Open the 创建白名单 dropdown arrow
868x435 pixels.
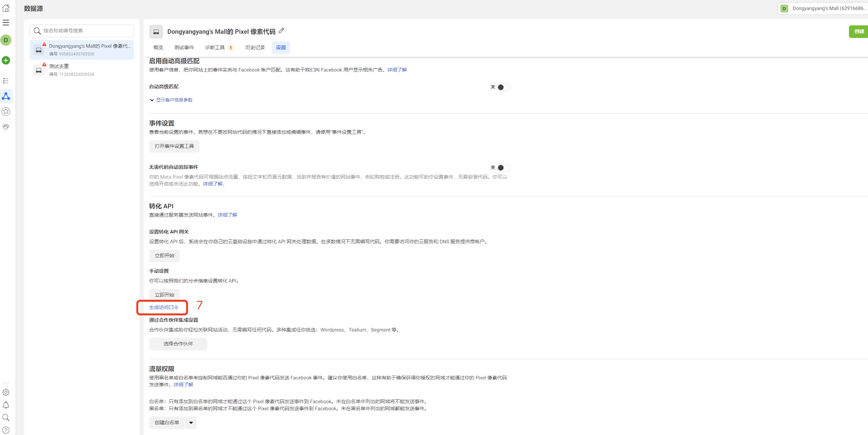(x=191, y=423)
